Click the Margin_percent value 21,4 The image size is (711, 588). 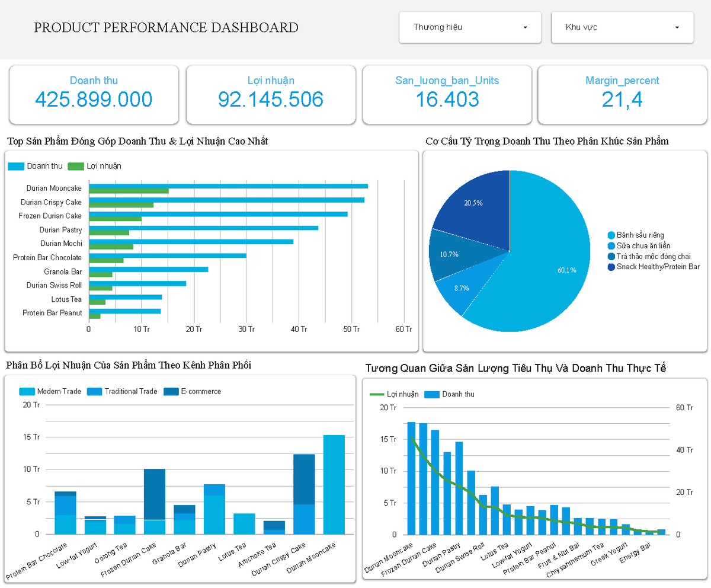(622, 99)
